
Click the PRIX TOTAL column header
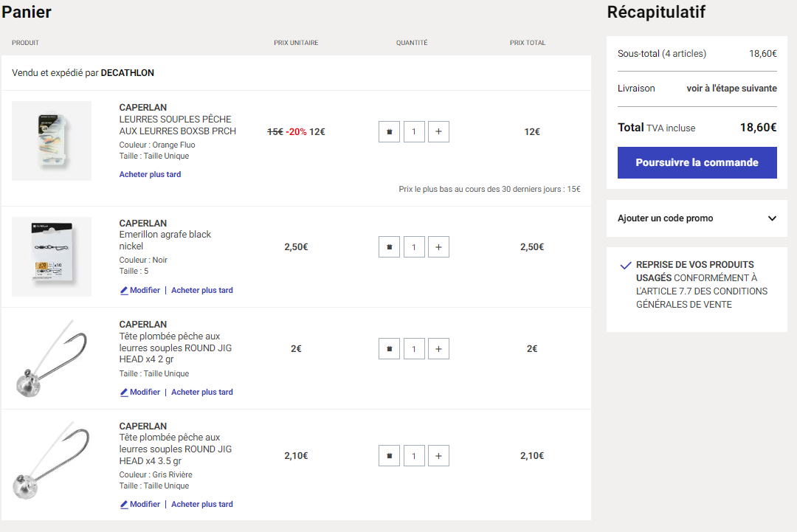(527, 43)
